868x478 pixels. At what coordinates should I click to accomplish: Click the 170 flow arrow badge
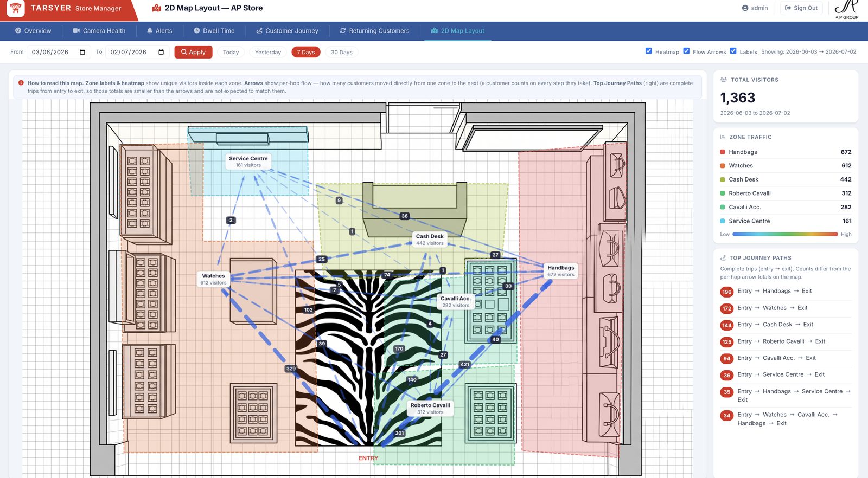click(399, 348)
